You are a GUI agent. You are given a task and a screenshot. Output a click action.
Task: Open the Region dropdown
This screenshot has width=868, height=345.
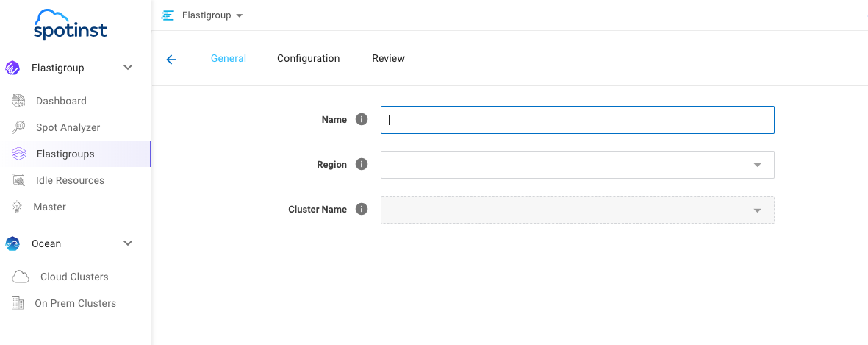577,165
